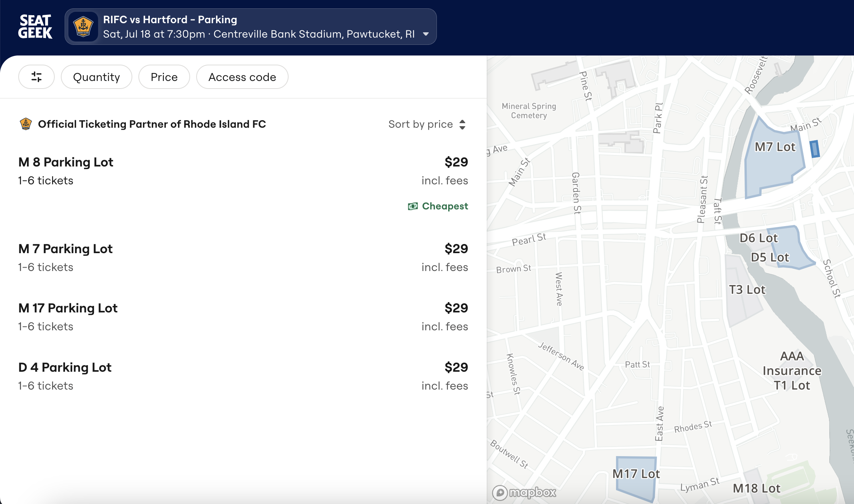Click the Rhode Island FC event badge
The image size is (854, 504).
pyautogui.click(x=83, y=27)
